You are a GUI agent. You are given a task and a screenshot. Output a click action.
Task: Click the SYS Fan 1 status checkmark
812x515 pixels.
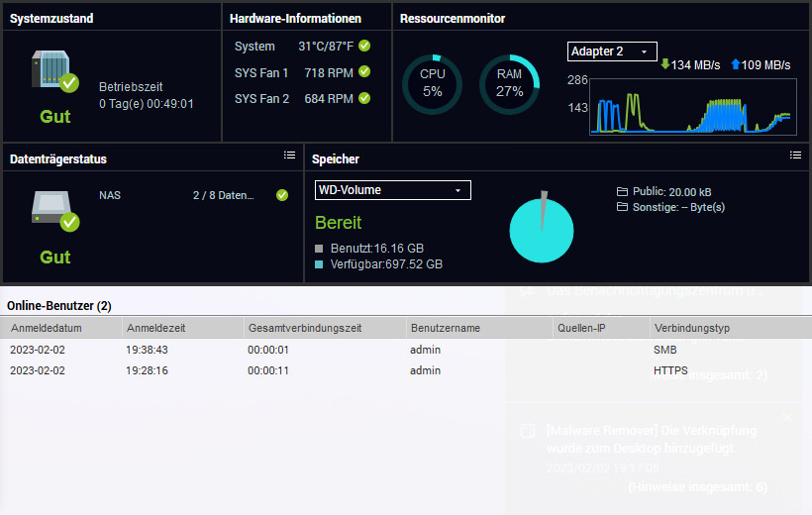click(364, 72)
